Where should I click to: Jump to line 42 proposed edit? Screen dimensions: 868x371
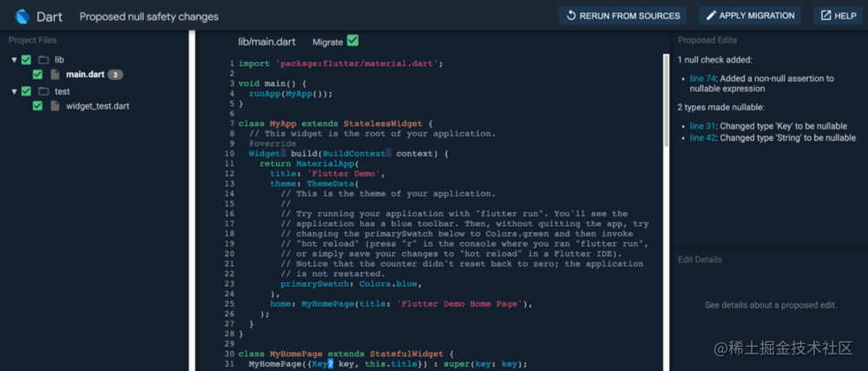click(702, 138)
